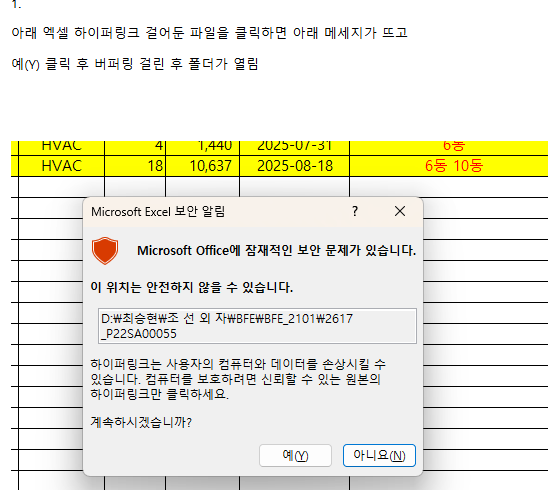Click the orange shield warning icon
The height and width of the screenshot is (490, 548).
[105, 251]
